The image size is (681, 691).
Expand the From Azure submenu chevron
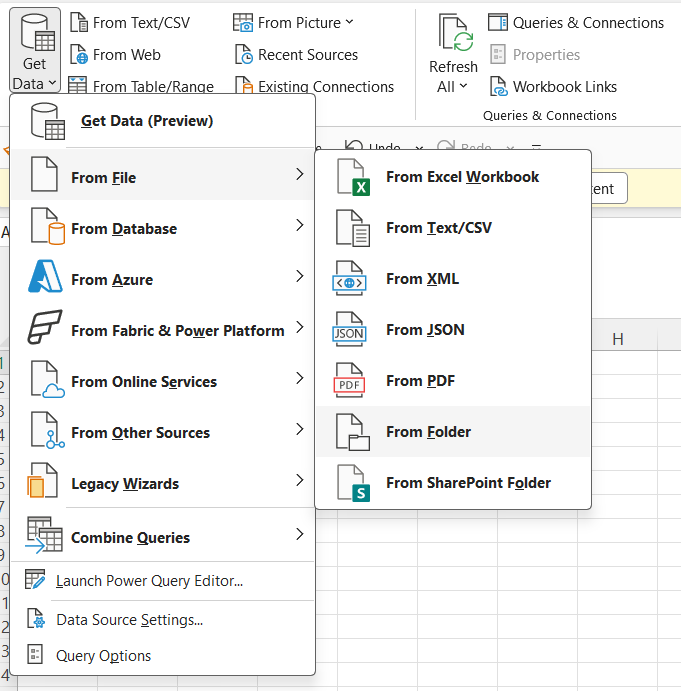tap(300, 276)
